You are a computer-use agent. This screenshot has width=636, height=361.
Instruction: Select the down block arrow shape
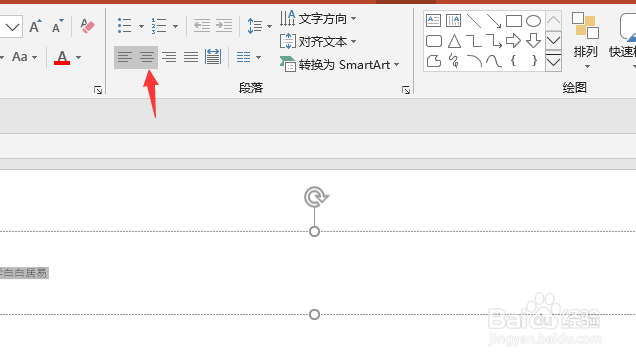pos(533,41)
